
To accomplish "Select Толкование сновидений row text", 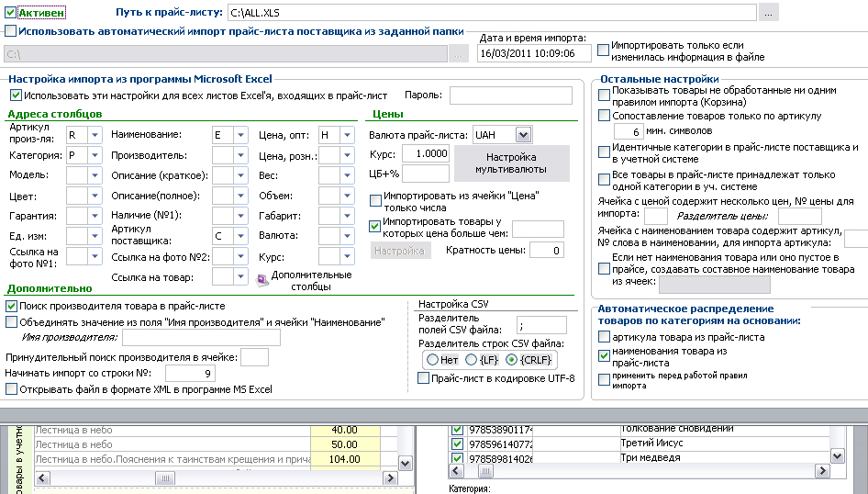I will tap(676, 429).
